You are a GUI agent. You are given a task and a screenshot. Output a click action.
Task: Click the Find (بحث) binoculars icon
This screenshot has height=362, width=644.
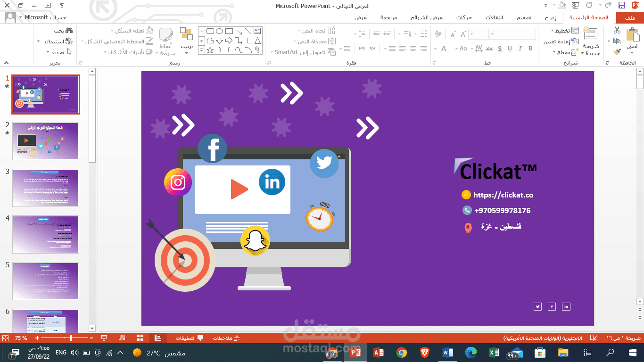coord(69,30)
